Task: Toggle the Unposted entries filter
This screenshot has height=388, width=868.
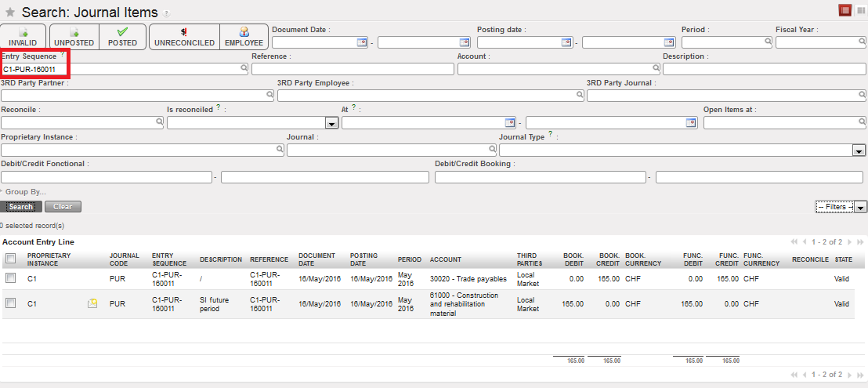Action: click(74, 37)
